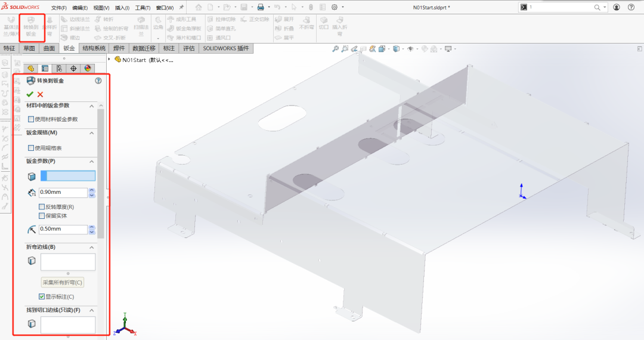Click the save disk icon
The height and width of the screenshot is (340, 644).
coord(243,7)
